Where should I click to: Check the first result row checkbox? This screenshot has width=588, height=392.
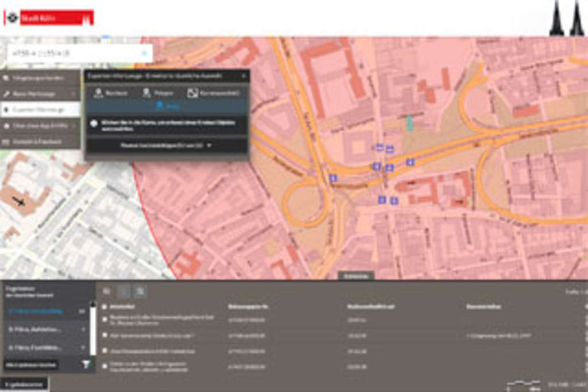[x=104, y=319]
